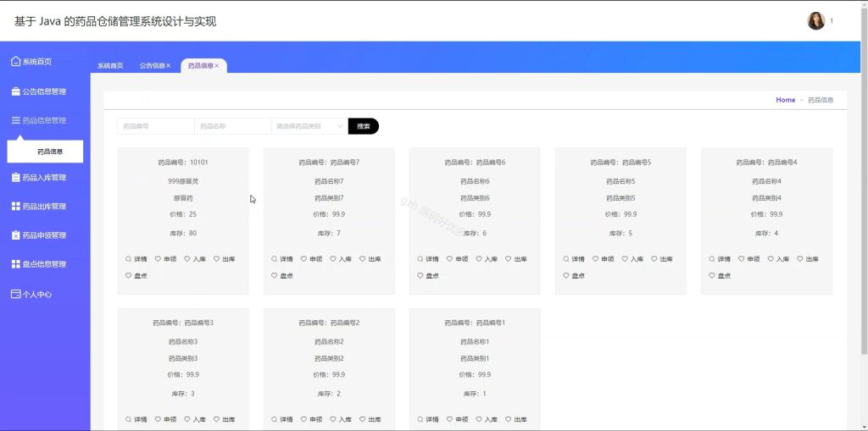Click the 库存：80 stock value

point(183,233)
